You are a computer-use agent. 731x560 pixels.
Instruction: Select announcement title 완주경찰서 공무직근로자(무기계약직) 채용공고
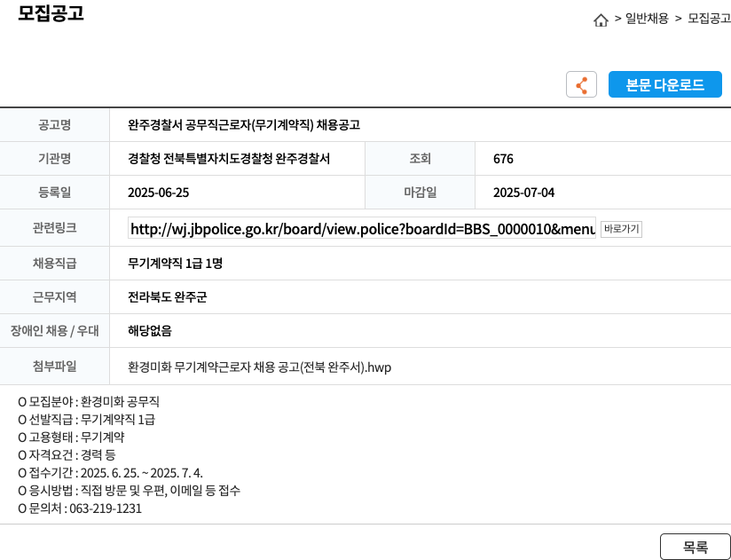(244, 125)
